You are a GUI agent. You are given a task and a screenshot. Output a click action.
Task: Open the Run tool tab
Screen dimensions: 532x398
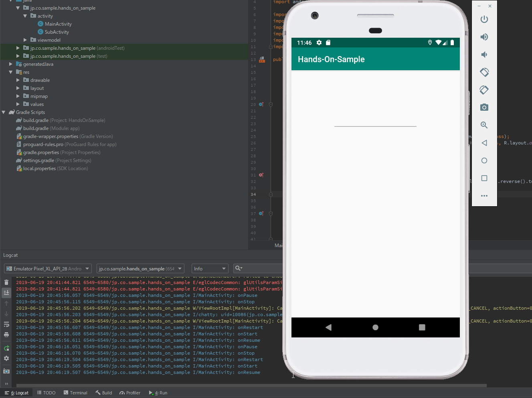[158, 393]
